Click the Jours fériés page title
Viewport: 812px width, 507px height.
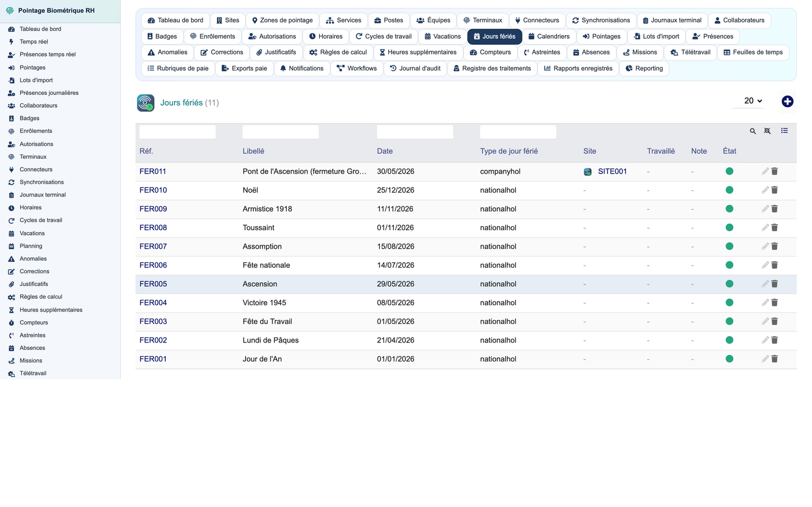click(x=182, y=103)
